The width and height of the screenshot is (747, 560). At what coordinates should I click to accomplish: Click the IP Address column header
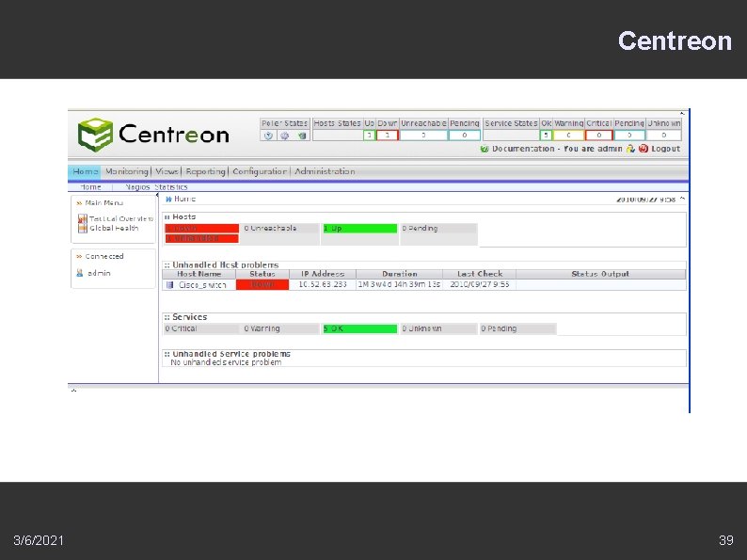pos(323,274)
